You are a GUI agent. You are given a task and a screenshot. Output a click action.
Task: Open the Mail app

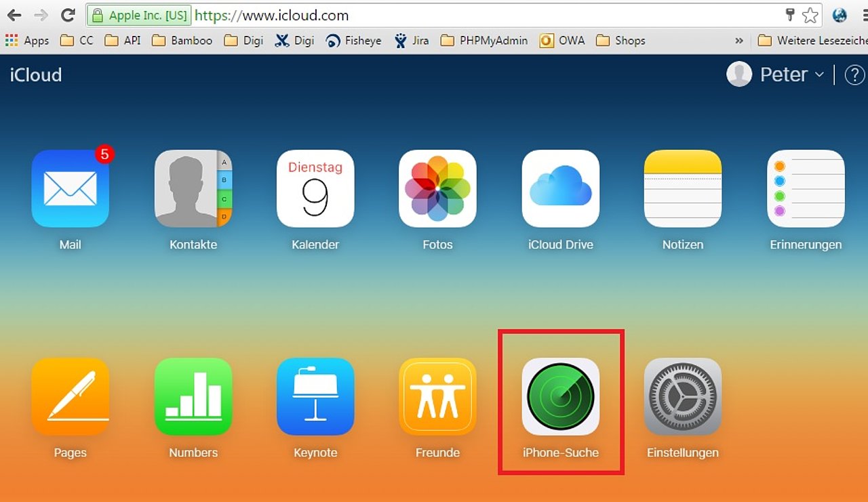point(70,188)
